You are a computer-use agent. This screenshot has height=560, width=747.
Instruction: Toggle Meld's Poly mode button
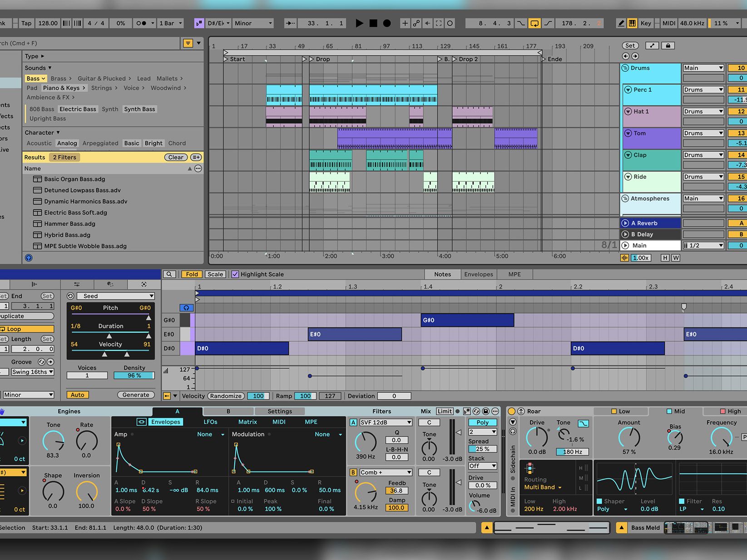pos(482,422)
